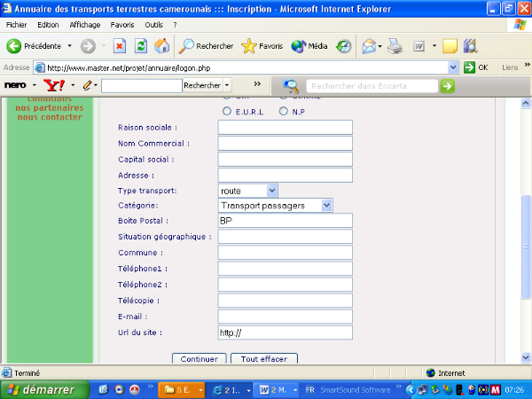This screenshot has width=532, height=399.
Task: Open the Affichage menu
Action: click(x=85, y=25)
